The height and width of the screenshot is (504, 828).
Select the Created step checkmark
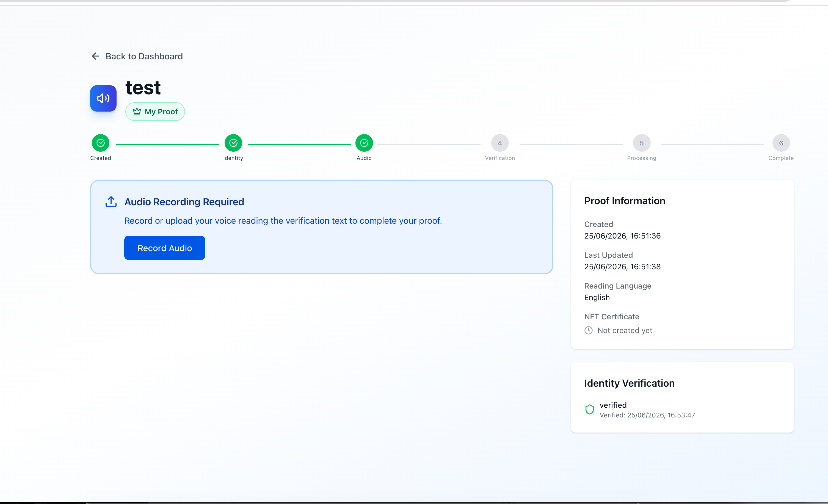tap(100, 143)
